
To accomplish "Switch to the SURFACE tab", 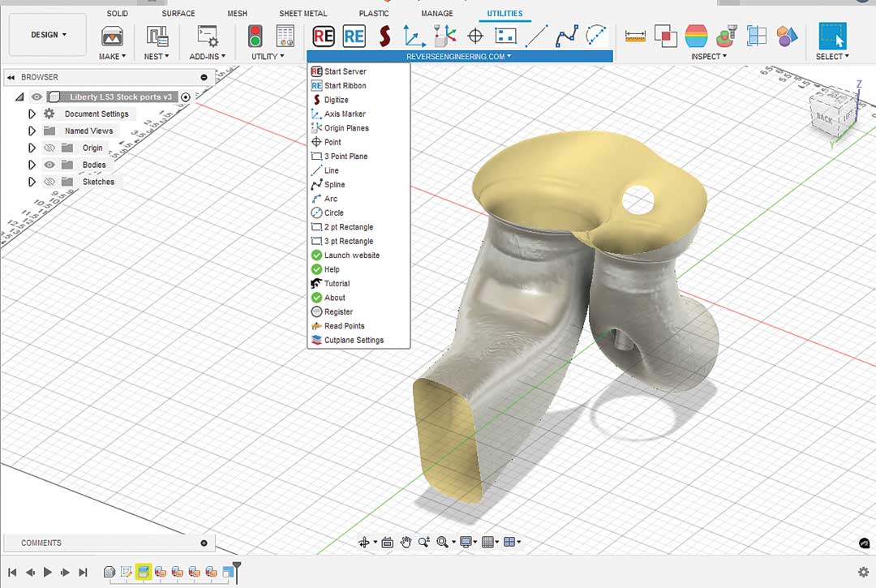I will pyautogui.click(x=178, y=14).
